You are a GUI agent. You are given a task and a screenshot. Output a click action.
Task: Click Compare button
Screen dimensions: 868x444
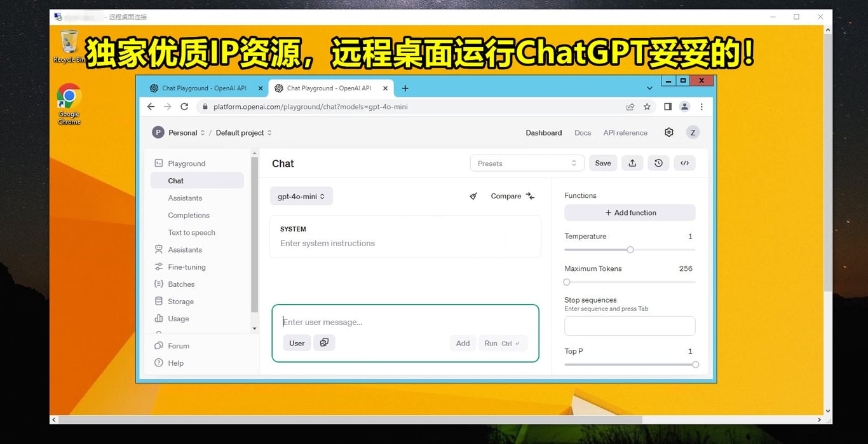tap(513, 196)
